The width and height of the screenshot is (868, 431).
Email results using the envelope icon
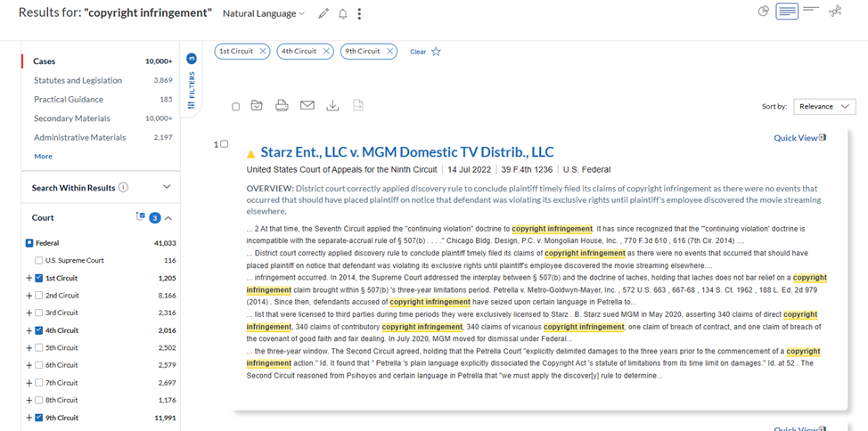[307, 106]
